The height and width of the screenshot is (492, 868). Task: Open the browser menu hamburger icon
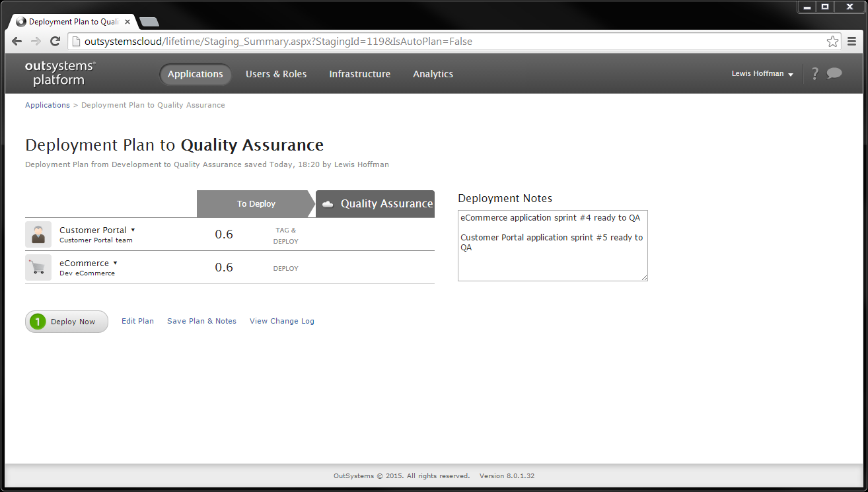(x=851, y=41)
